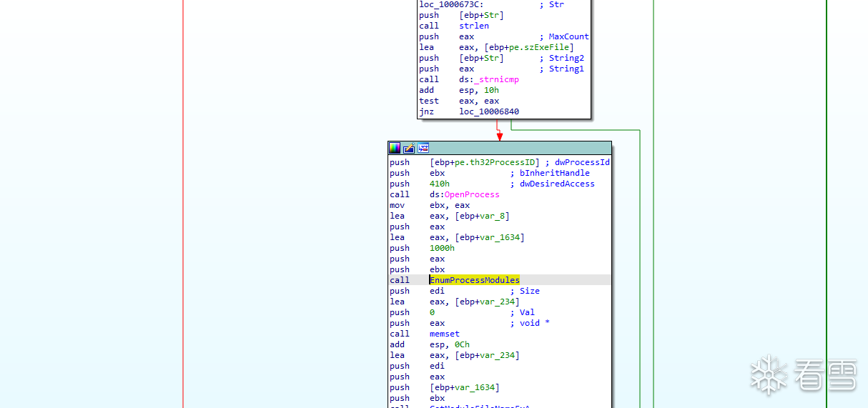
Task: Click the strlen call target
Action: pyautogui.click(x=474, y=26)
